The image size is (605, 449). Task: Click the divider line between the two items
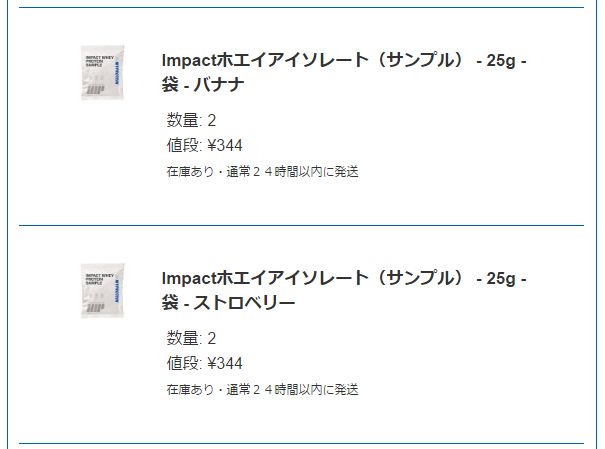click(x=301, y=225)
